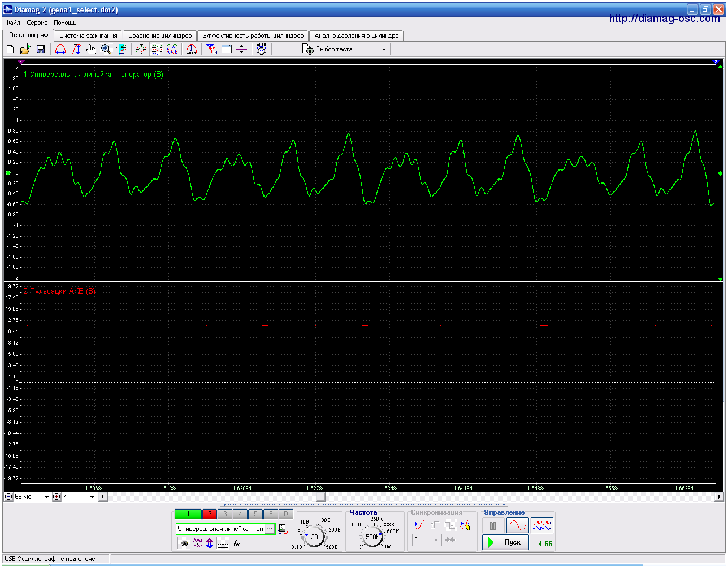Activate the magnifier zoom tool

pos(106,50)
